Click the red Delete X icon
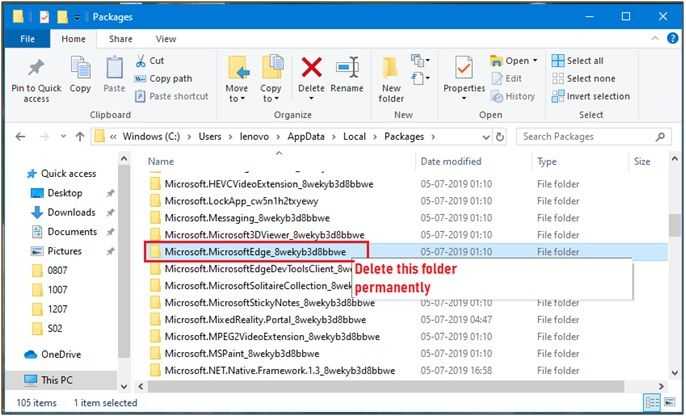The height and width of the screenshot is (416, 686). (x=312, y=68)
